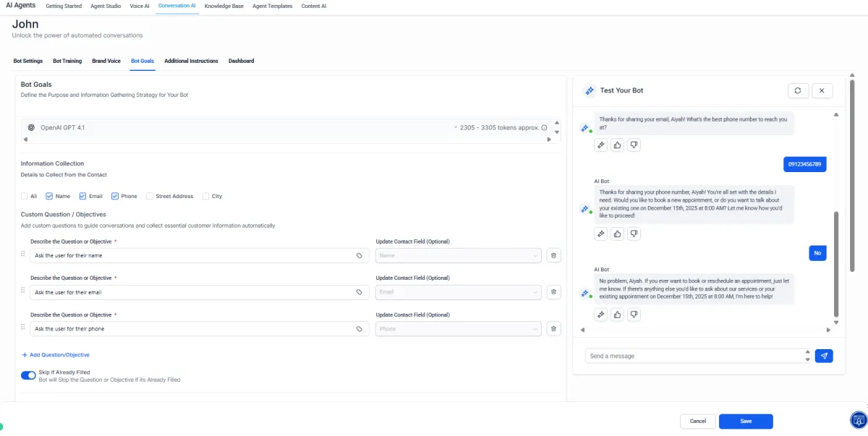Image resolution: width=868 pixels, height=436 pixels.
Task: Enable the Street Address checkbox
Action: click(x=149, y=196)
